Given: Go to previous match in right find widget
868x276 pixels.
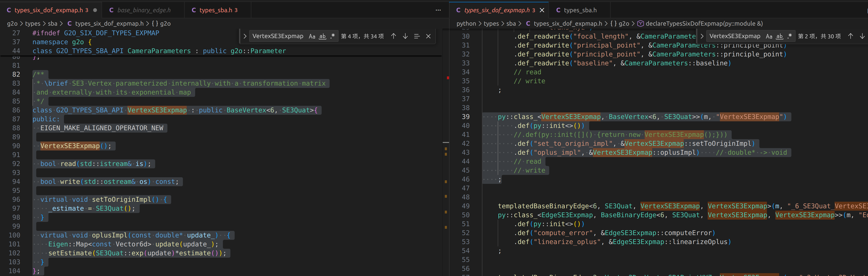Looking at the screenshot, I should [850, 36].
